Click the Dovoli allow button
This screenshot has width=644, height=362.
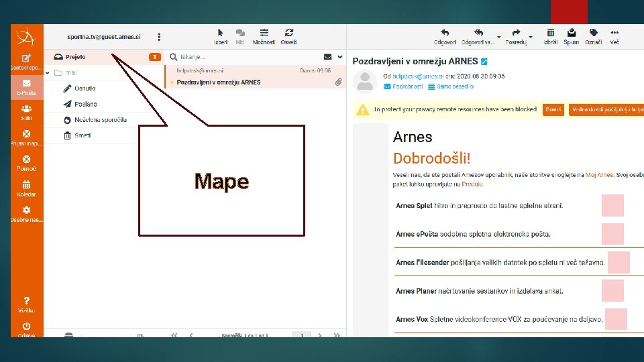pos(553,109)
